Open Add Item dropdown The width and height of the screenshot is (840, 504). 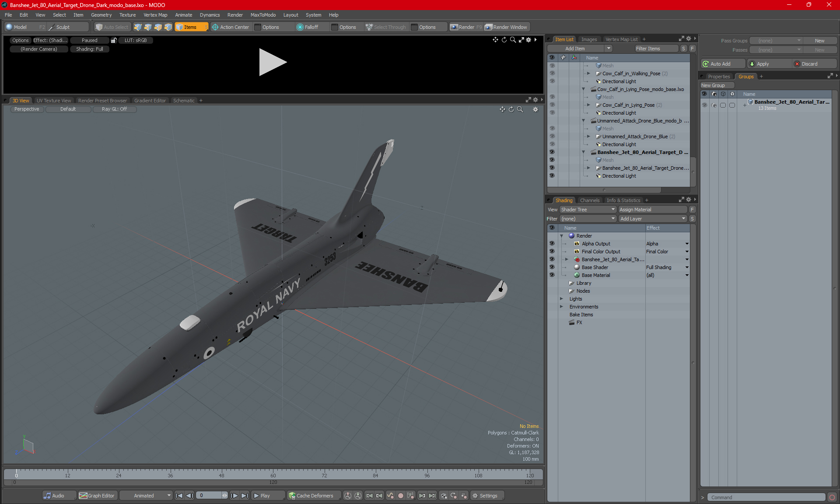(580, 49)
